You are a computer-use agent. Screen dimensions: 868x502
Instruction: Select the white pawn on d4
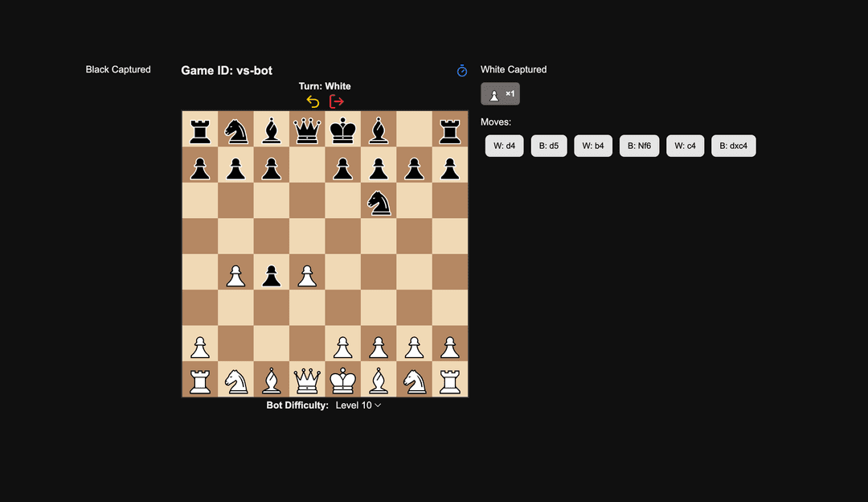point(307,273)
